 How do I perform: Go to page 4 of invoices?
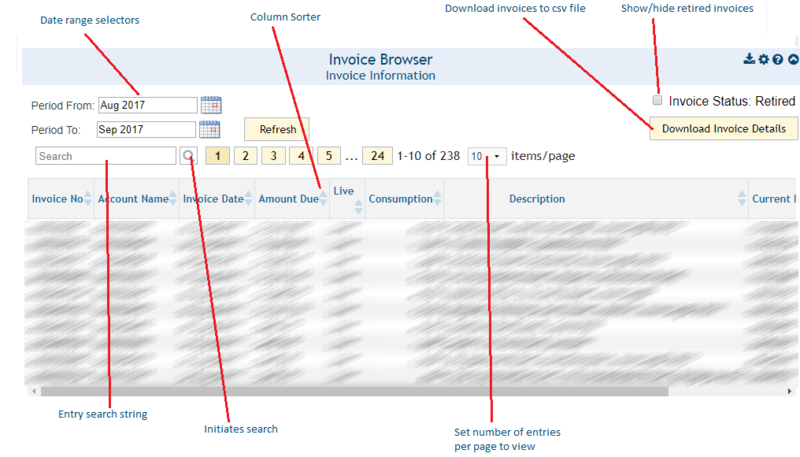click(x=301, y=156)
